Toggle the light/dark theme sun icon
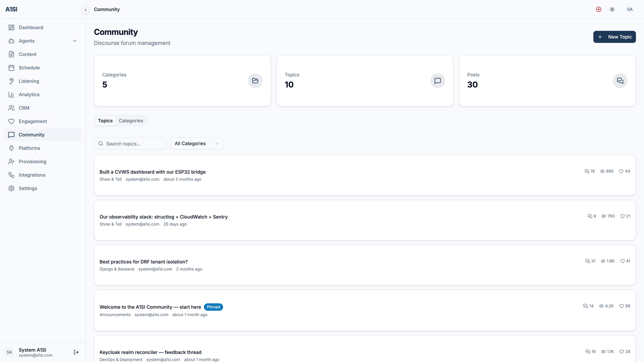 612,9
